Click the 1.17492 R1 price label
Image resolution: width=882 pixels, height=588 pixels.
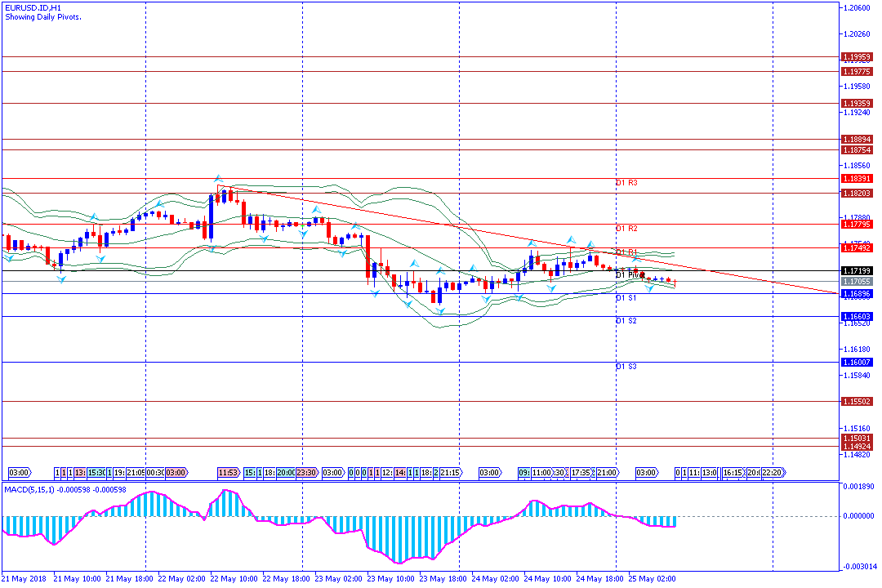(857, 247)
